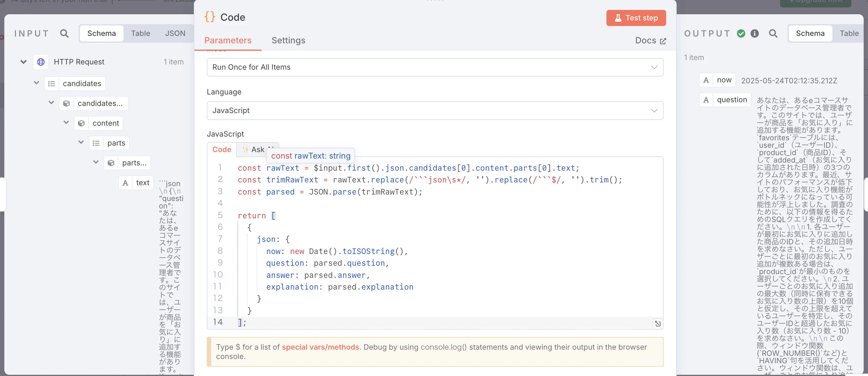
Task: Collapse the candidates tree node
Action: point(37,83)
